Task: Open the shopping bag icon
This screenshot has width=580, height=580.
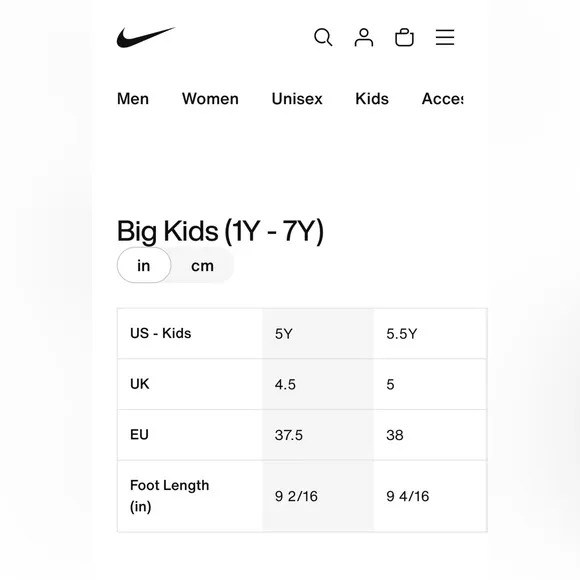Action: [404, 37]
